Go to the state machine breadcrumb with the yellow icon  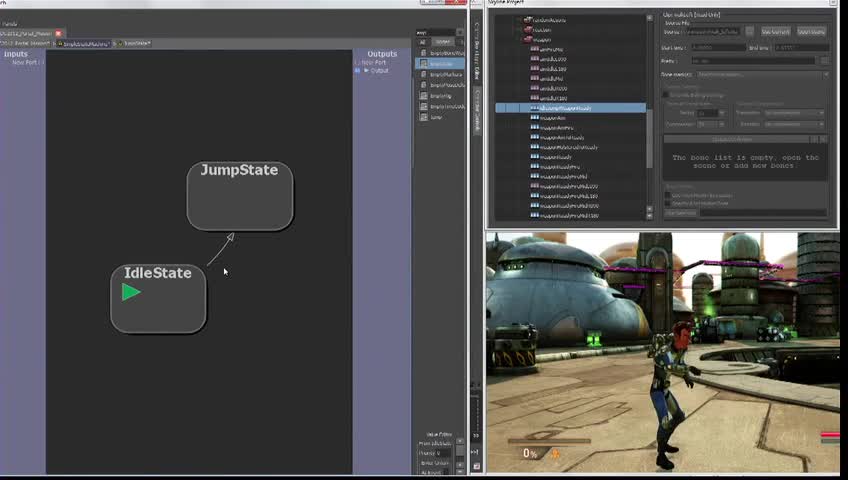coord(83,43)
